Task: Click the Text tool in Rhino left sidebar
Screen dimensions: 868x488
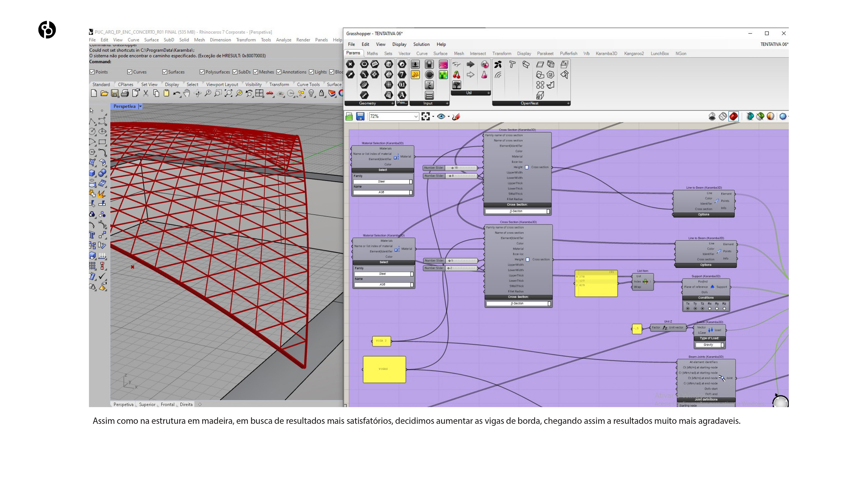Action: (x=92, y=235)
